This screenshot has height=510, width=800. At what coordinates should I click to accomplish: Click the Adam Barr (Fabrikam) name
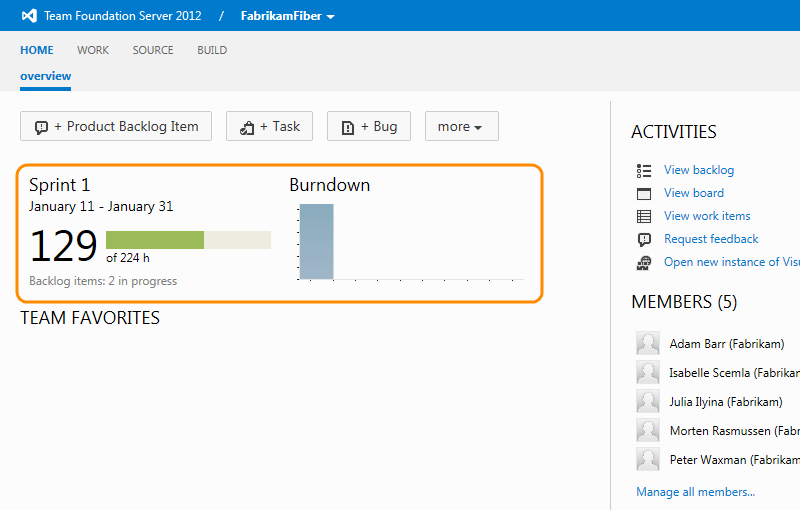click(727, 344)
